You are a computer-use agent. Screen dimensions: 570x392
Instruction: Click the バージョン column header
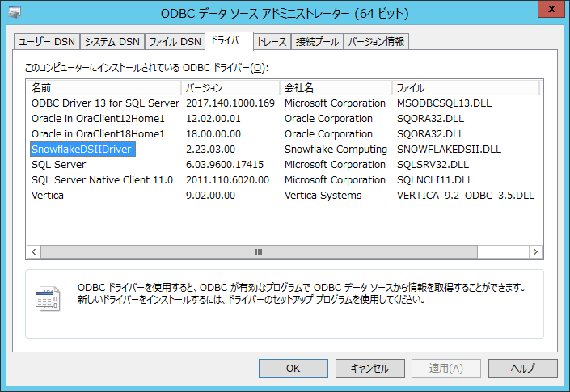pos(230,87)
